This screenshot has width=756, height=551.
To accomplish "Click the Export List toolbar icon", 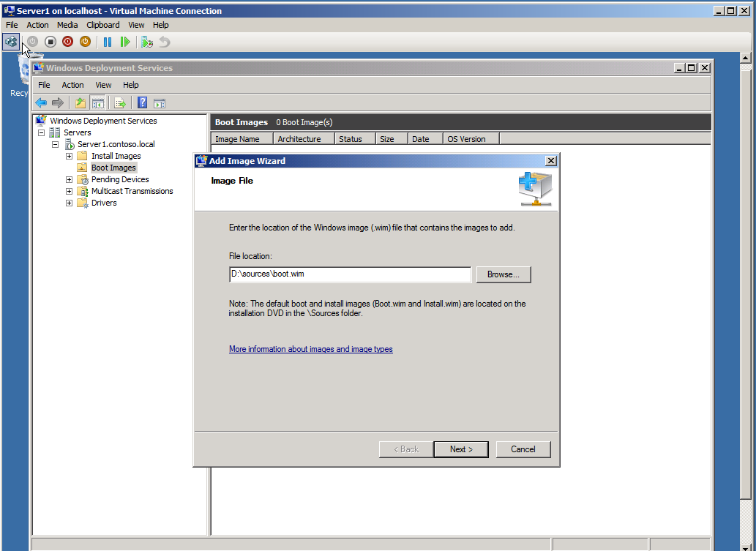I will pos(120,102).
